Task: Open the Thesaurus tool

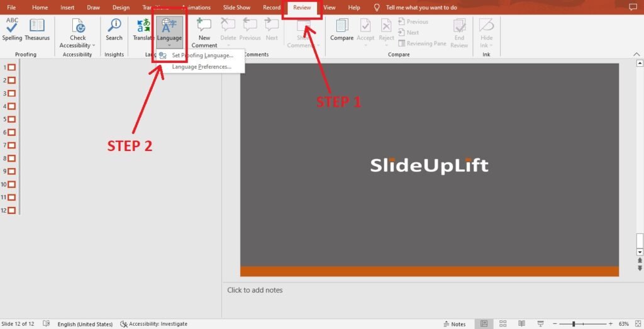Action: (x=37, y=29)
